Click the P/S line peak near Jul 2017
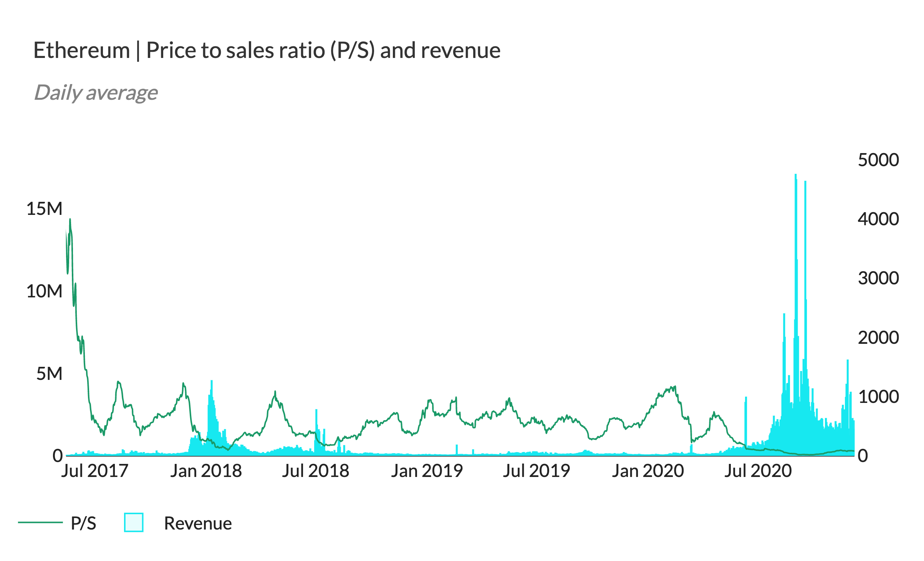The width and height of the screenshot is (924, 561). coord(70,220)
